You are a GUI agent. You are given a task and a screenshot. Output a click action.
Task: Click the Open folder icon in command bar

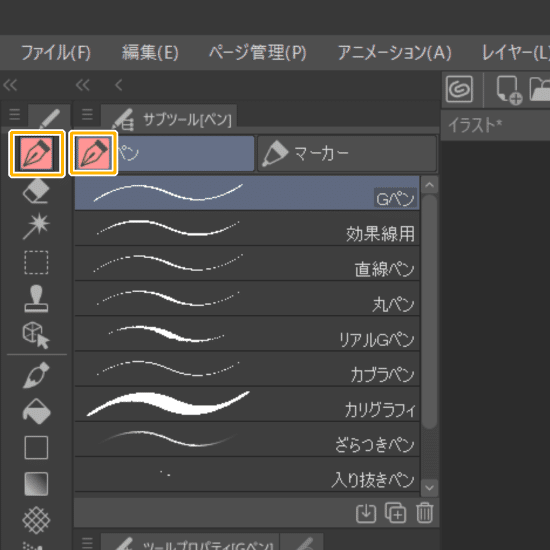pos(540,89)
